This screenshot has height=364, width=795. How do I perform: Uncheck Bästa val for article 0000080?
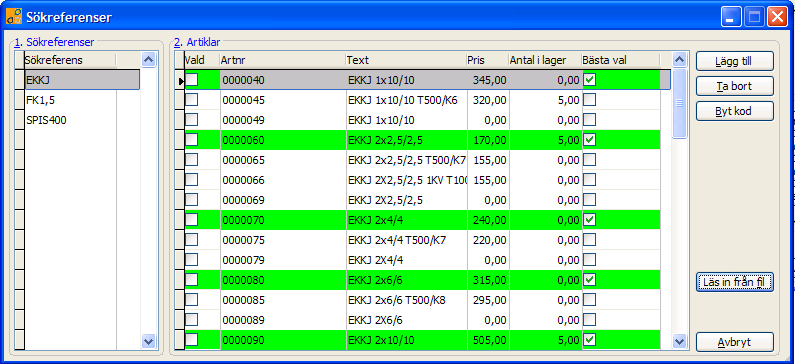(x=590, y=279)
